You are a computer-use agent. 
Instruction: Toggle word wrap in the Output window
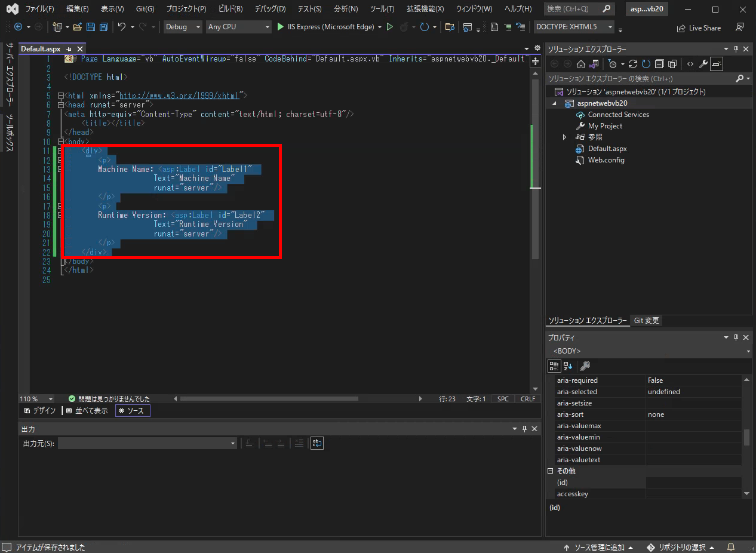pos(316,443)
